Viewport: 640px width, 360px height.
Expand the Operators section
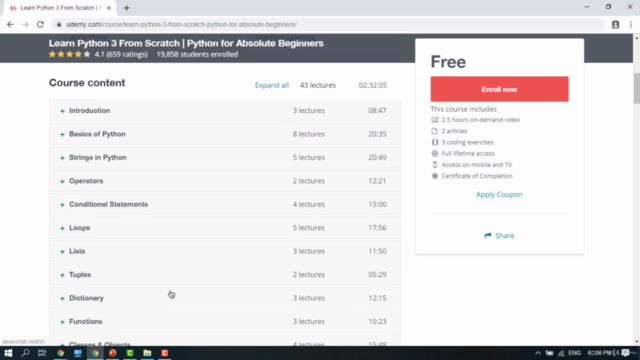point(225,181)
